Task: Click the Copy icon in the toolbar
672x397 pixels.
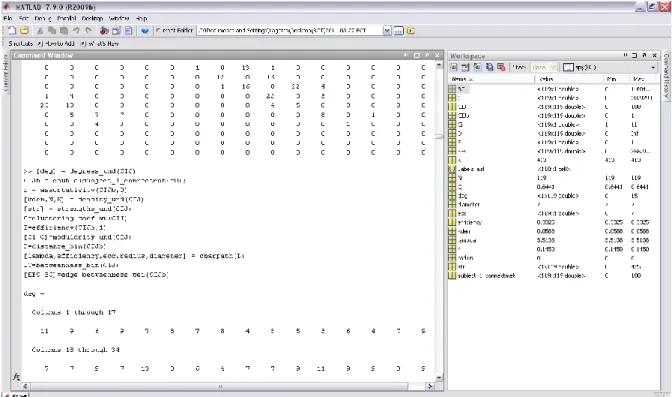Action: tap(52, 30)
